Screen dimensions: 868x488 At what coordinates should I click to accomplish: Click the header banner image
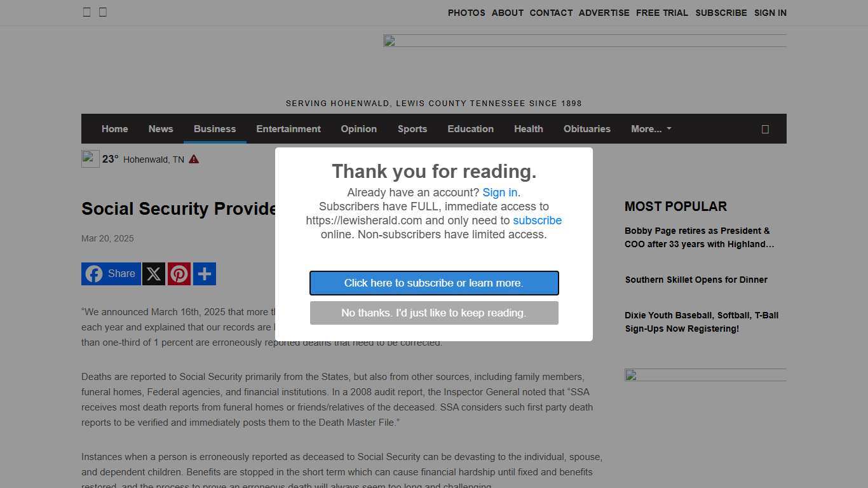[x=585, y=41]
